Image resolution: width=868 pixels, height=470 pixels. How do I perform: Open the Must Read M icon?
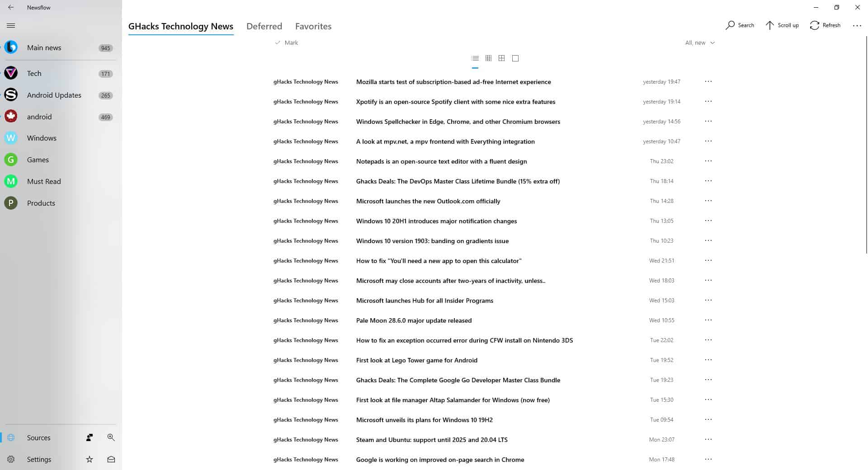point(11,181)
